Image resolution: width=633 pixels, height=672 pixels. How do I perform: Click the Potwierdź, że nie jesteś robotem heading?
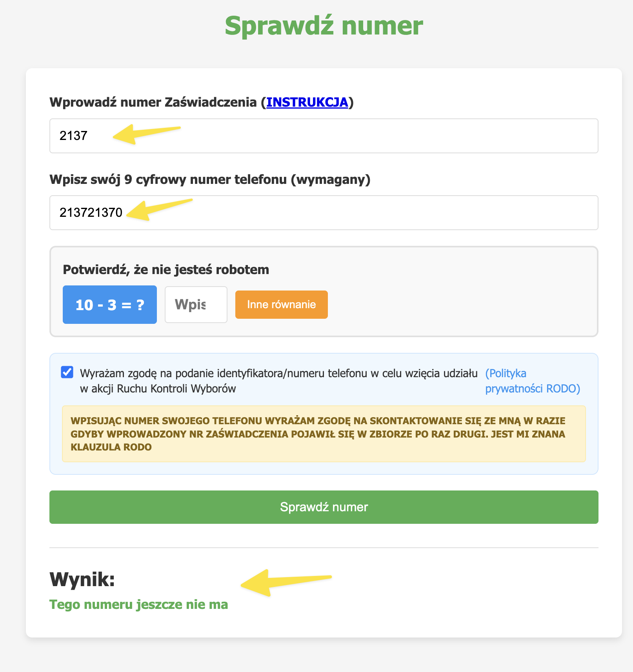click(x=166, y=270)
